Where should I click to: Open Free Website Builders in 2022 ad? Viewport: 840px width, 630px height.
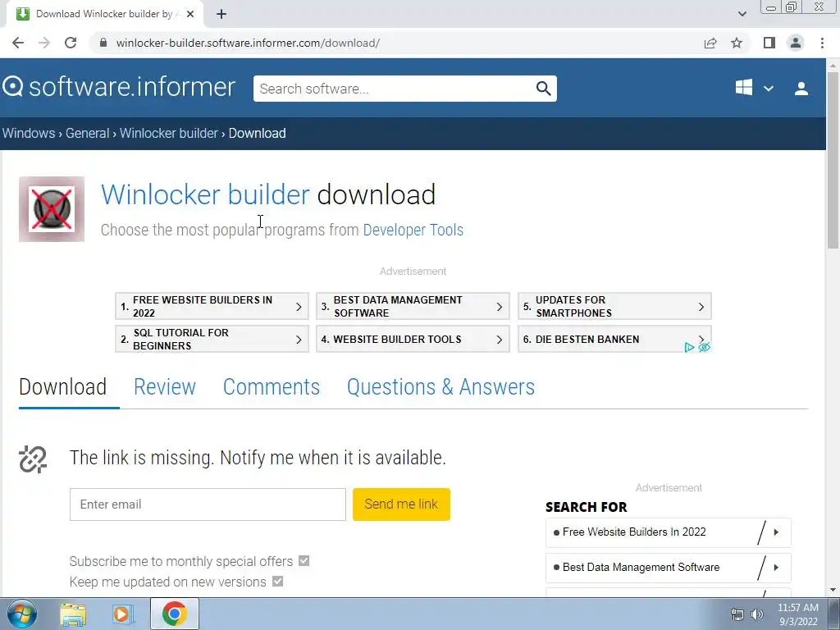coord(212,307)
